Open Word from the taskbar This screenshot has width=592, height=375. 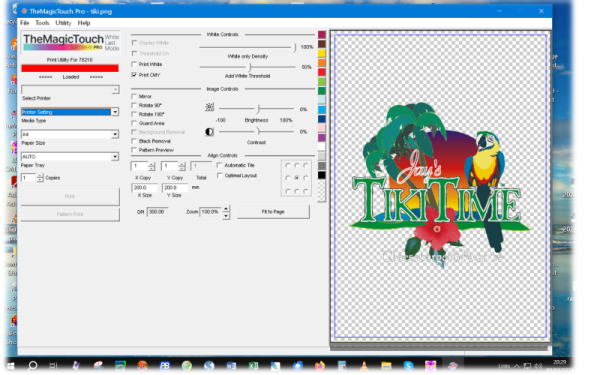click(231, 365)
